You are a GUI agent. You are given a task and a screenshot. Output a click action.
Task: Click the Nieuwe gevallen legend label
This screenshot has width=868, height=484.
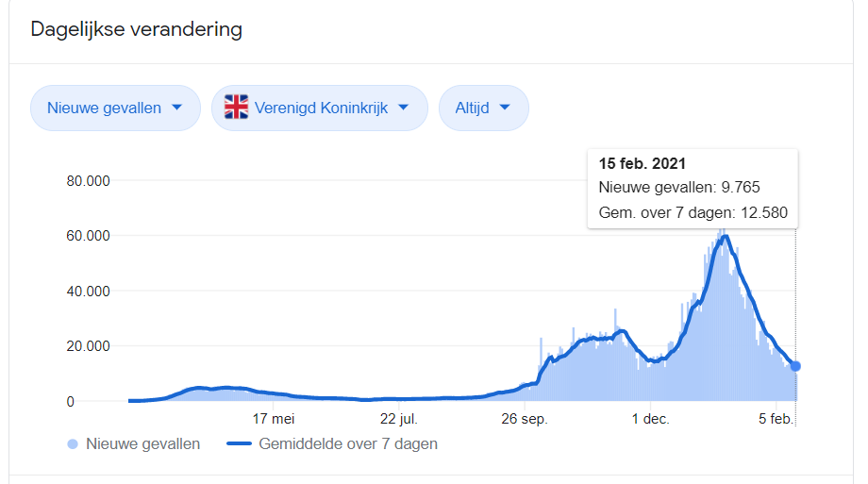(142, 444)
